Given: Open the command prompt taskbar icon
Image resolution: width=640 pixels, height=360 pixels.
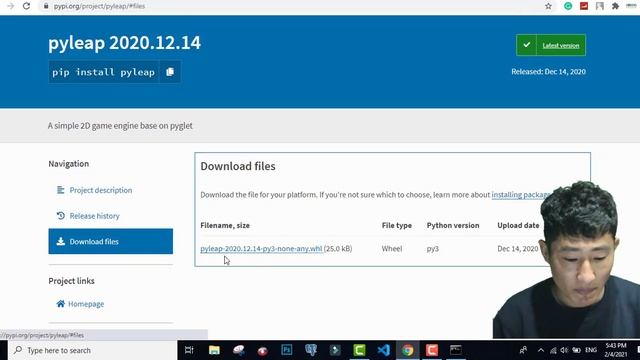Looking at the screenshot, I should pos(456,350).
